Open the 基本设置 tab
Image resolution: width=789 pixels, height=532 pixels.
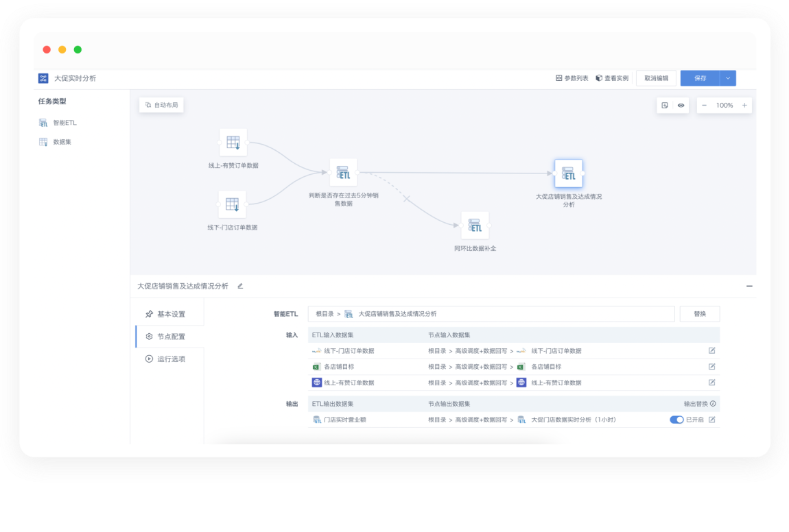click(x=170, y=314)
